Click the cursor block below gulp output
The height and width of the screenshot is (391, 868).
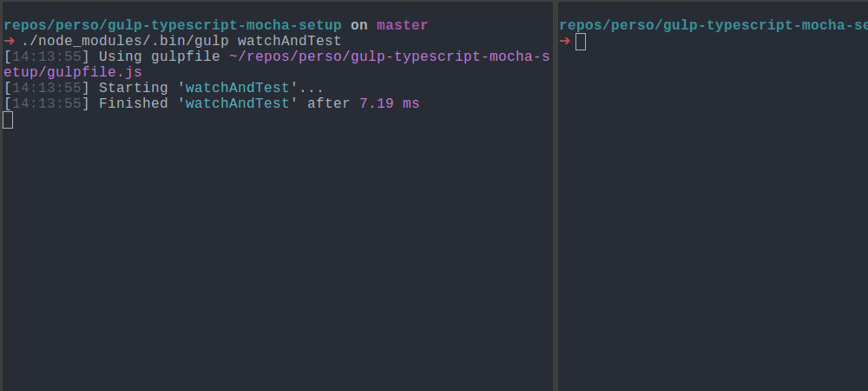(x=8, y=120)
